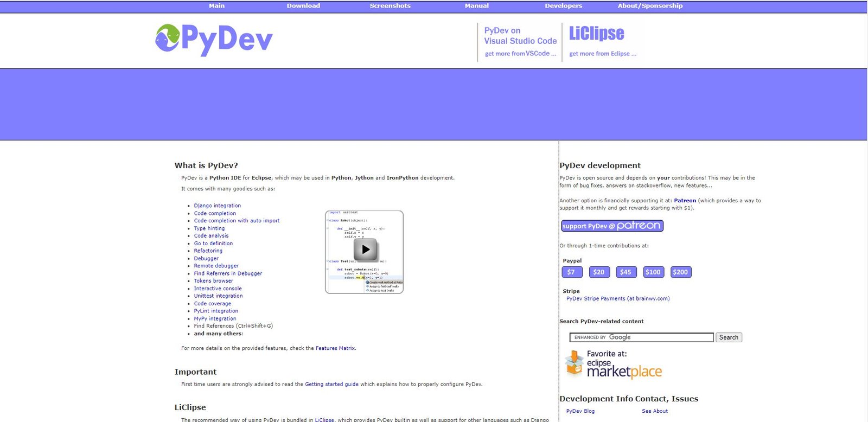Open the Manual nav item
Viewport: 868px width, 422px height.
[477, 6]
